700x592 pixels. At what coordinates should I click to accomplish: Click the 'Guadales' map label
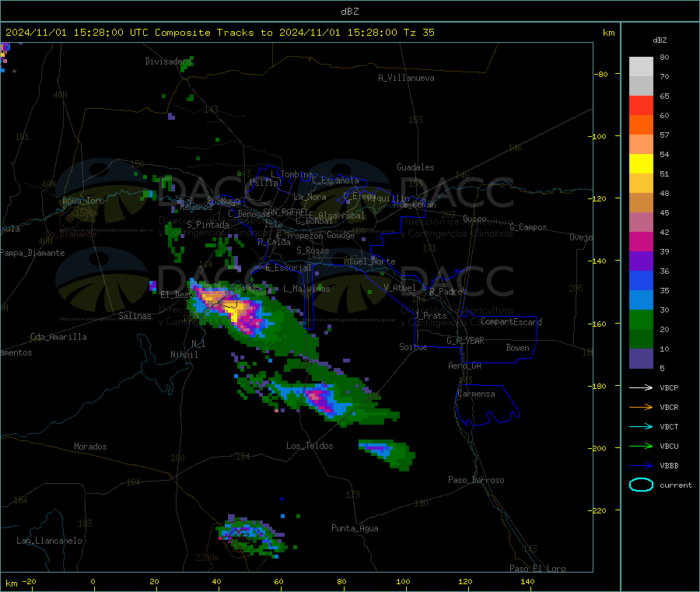(x=415, y=167)
